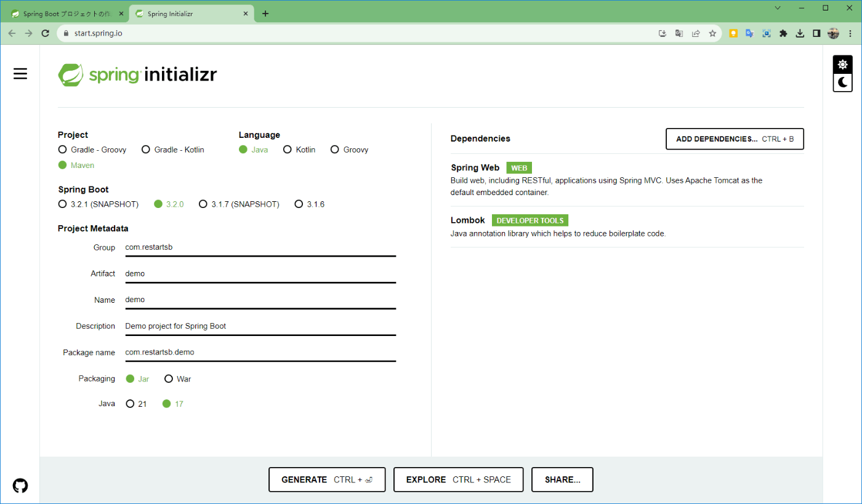This screenshot has height=504, width=862.
Task: Click the WEB tag badge
Action: click(519, 168)
